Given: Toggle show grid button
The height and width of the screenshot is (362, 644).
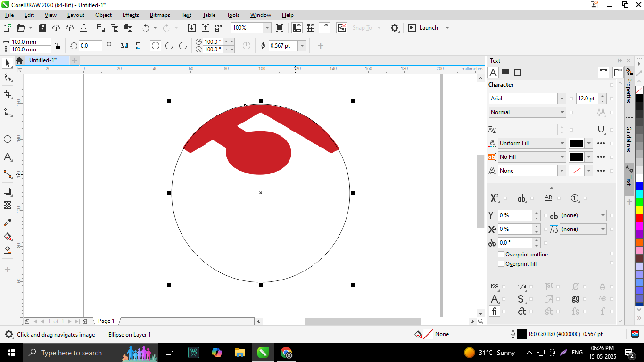Looking at the screenshot, I should tap(311, 28).
